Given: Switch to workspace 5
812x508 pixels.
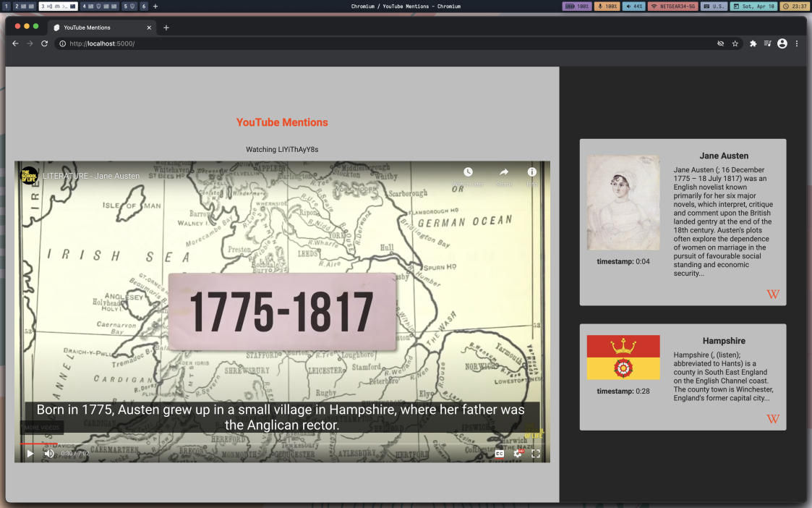Looking at the screenshot, I should [x=129, y=7].
